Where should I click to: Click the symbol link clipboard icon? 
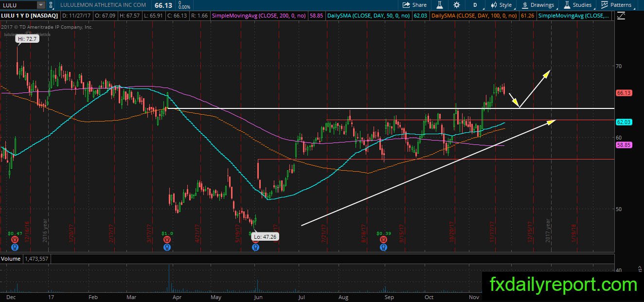click(x=52, y=5)
